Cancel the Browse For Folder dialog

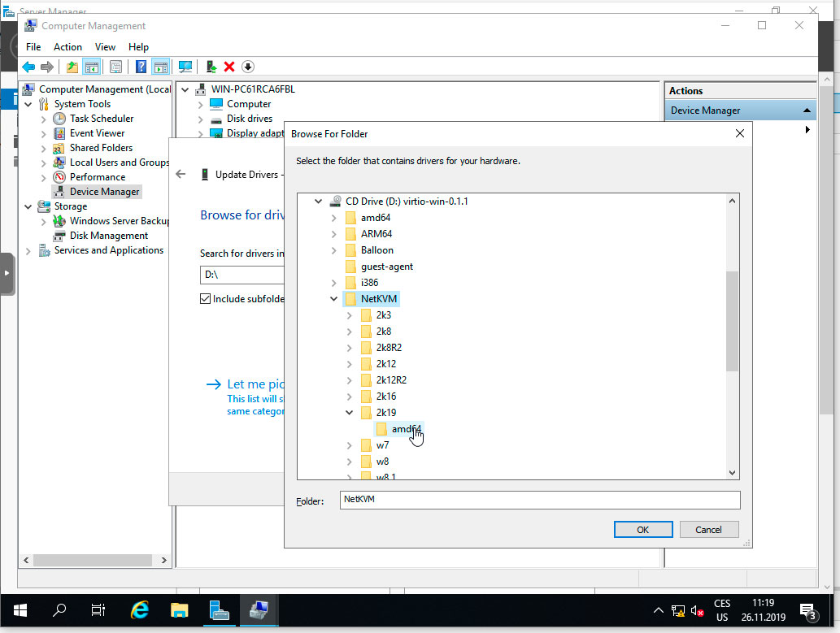pyautogui.click(x=708, y=529)
